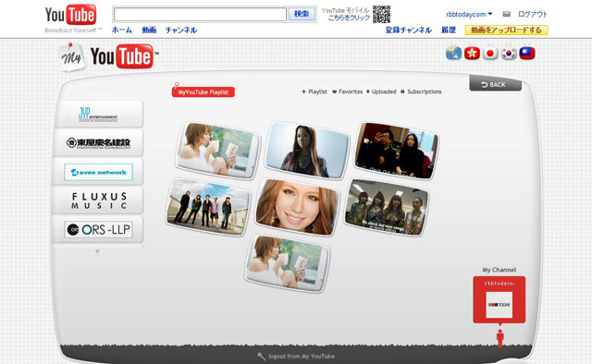Open thumbnail of five-member band outdoors
This screenshot has height=364, width=592.
pyautogui.click(x=208, y=207)
